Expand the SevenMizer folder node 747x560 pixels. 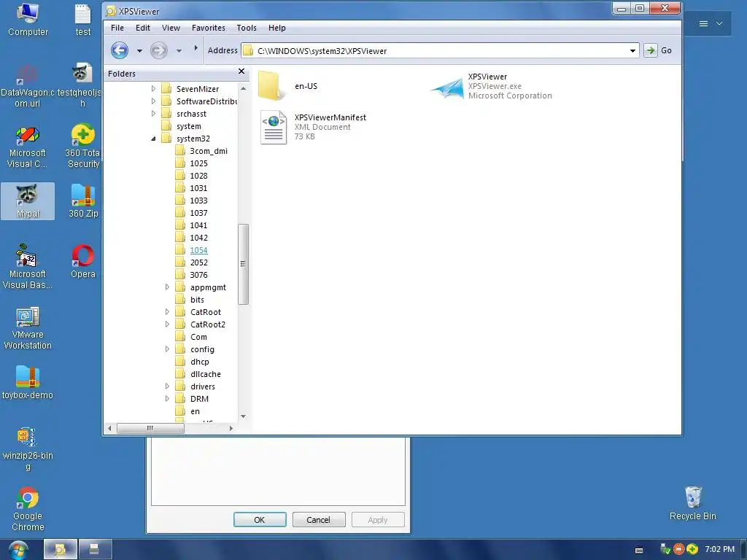tap(153, 88)
